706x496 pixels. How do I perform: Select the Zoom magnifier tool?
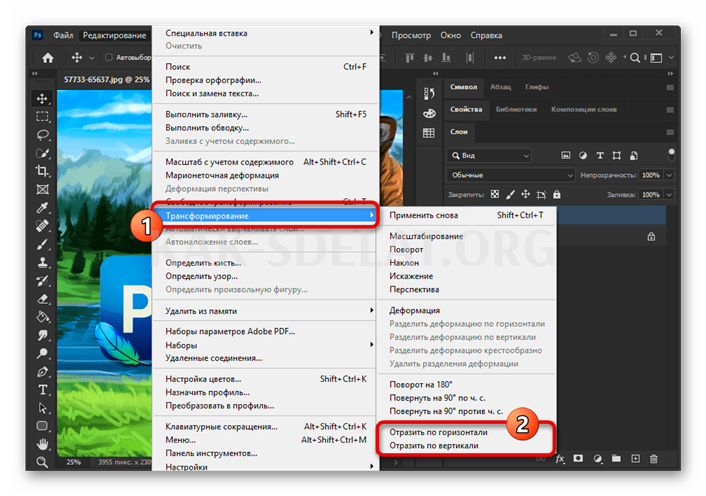coord(42,462)
